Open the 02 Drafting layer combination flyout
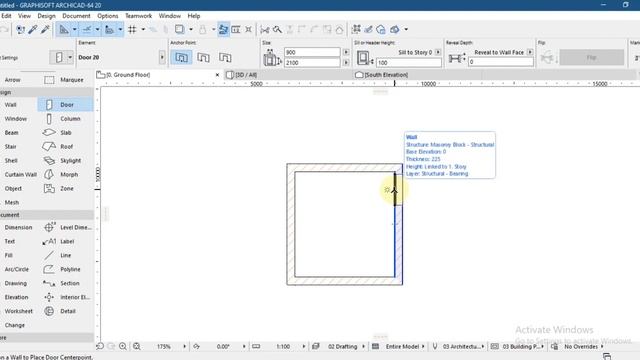The image size is (640, 360). [x=363, y=347]
